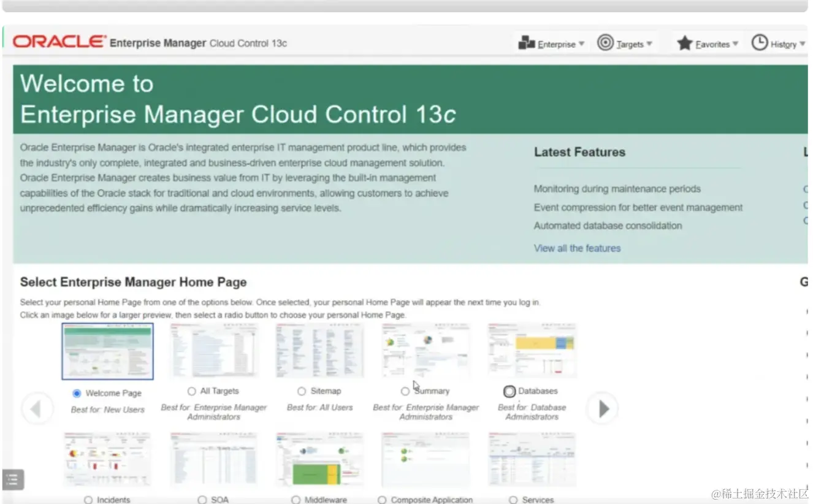Preview the Welcome Page thumbnail
The height and width of the screenshot is (504, 813).
pos(108,351)
